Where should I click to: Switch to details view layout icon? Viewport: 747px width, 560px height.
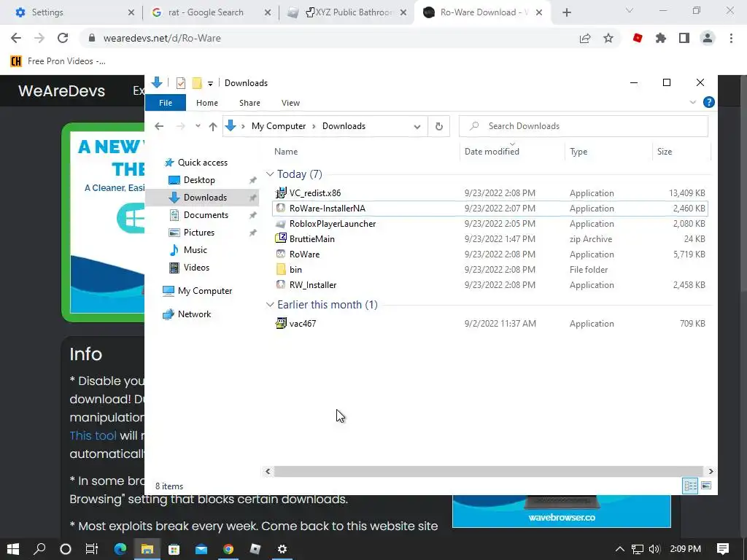690,486
